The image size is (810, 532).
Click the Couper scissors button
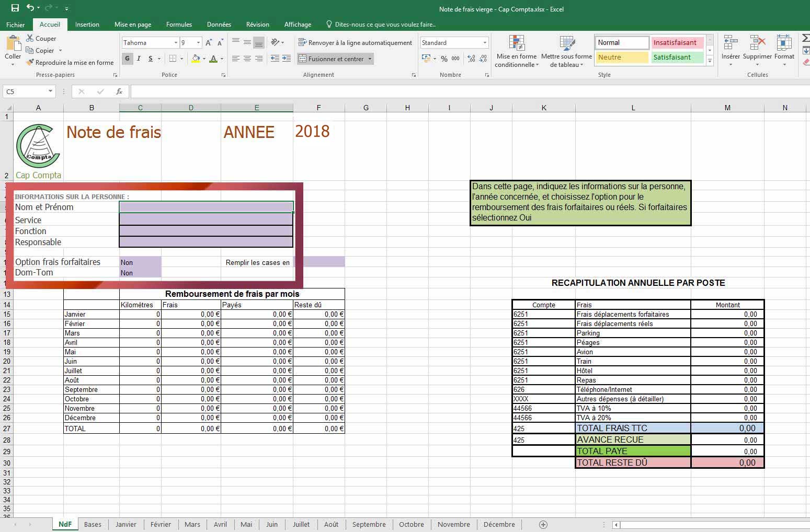(41, 38)
